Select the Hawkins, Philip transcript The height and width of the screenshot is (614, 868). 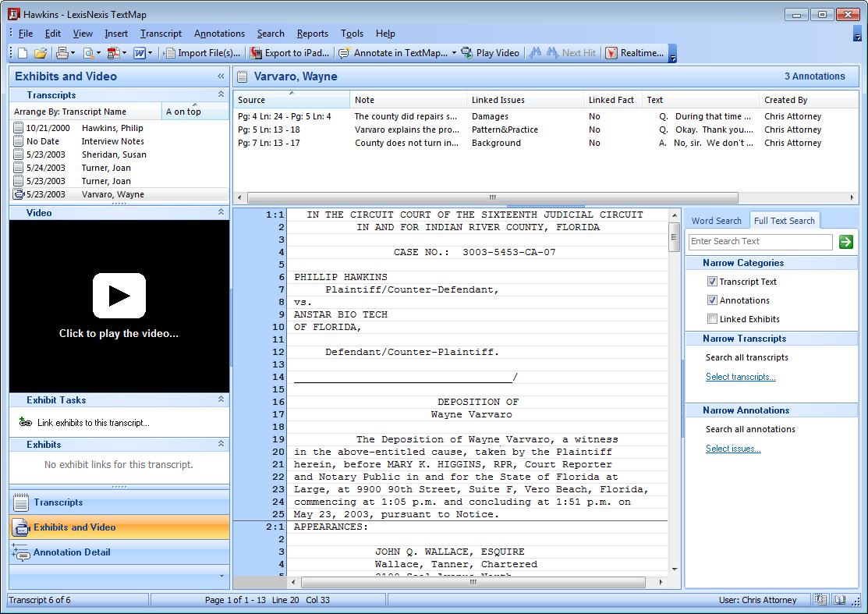click(119, 128)
